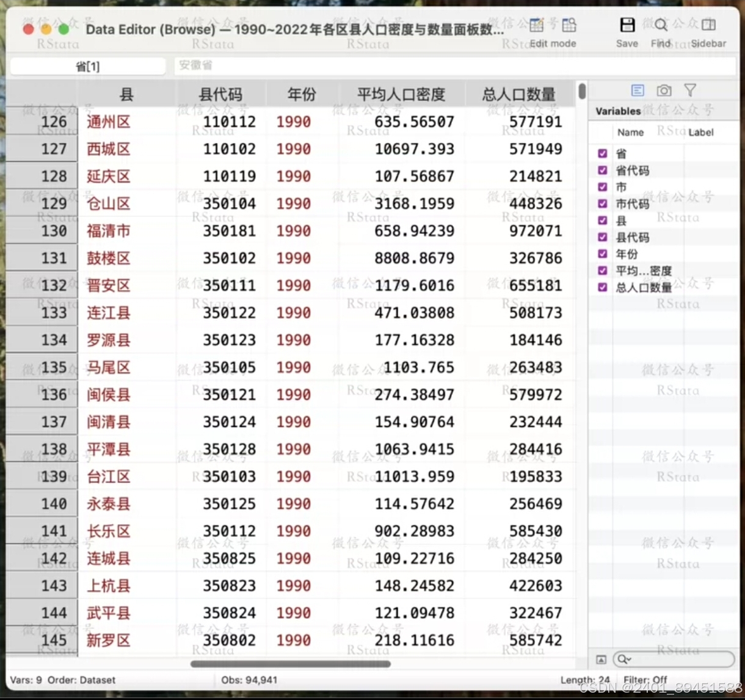Screen dimensions: 745x700
Task: Click the cell 西城区
Action: click(109, 149)
